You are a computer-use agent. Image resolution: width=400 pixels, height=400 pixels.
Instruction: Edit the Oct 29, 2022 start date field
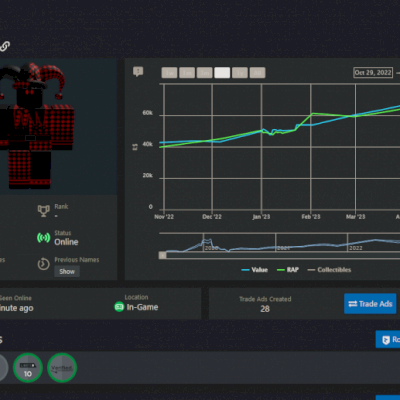(x=373, y=73)
